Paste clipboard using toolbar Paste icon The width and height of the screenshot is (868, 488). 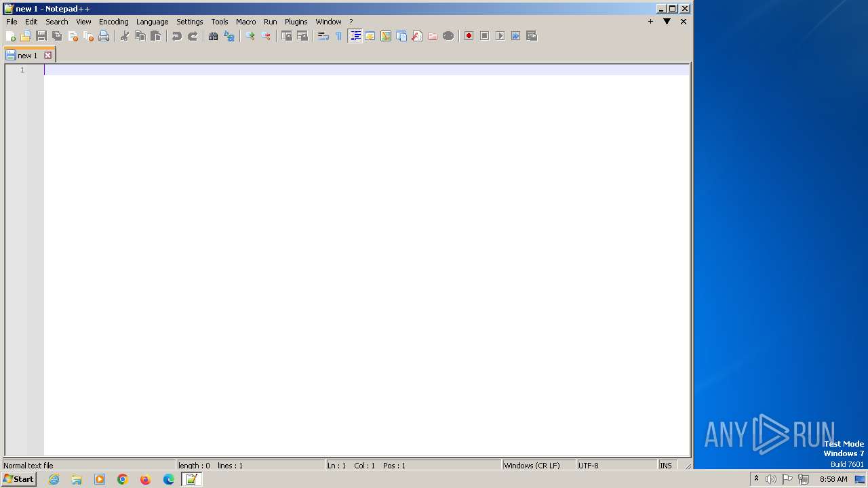(156, 36)
